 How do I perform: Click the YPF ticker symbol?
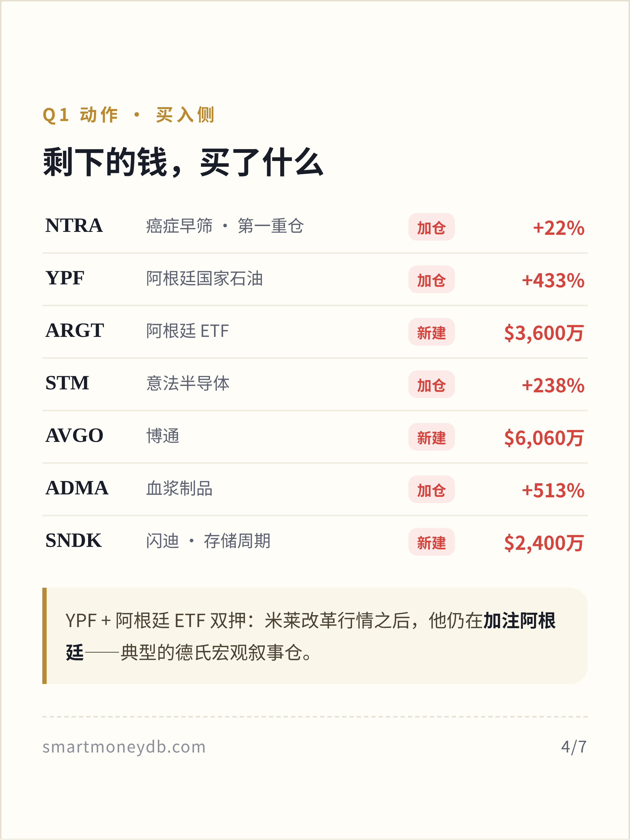coord(65,278)
